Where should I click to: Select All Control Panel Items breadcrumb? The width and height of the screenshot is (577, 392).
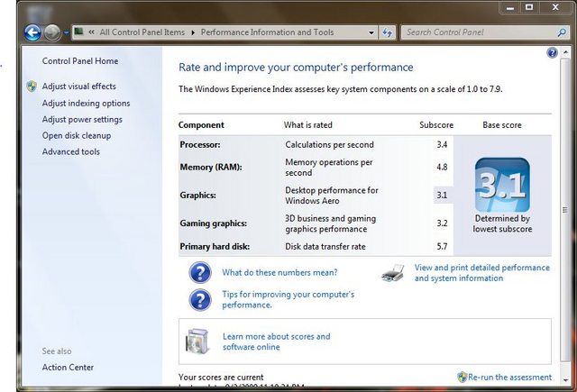pyautogui.click(x=142, y=32)
